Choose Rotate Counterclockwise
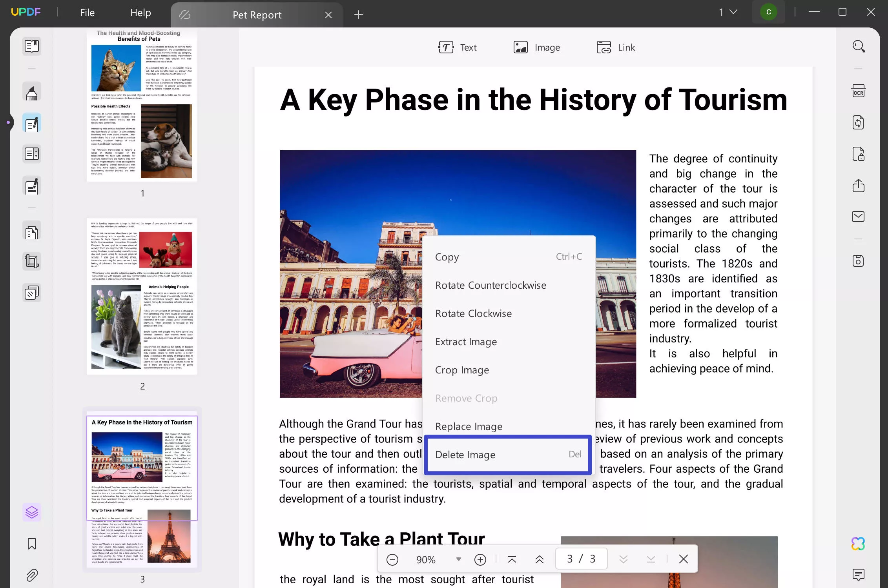Viewport: 888px width, 588px height. click(x=509, y=285)
